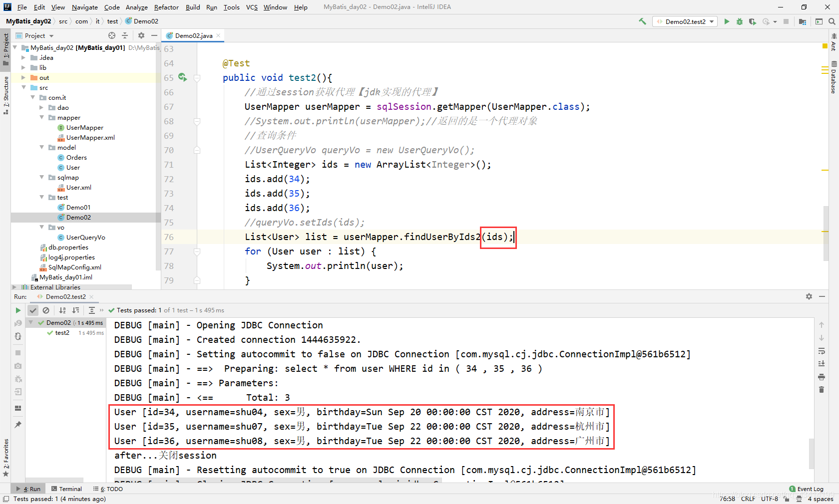
Task: Click run-test gutter icon at line 65
Action: tap(182, 77)
